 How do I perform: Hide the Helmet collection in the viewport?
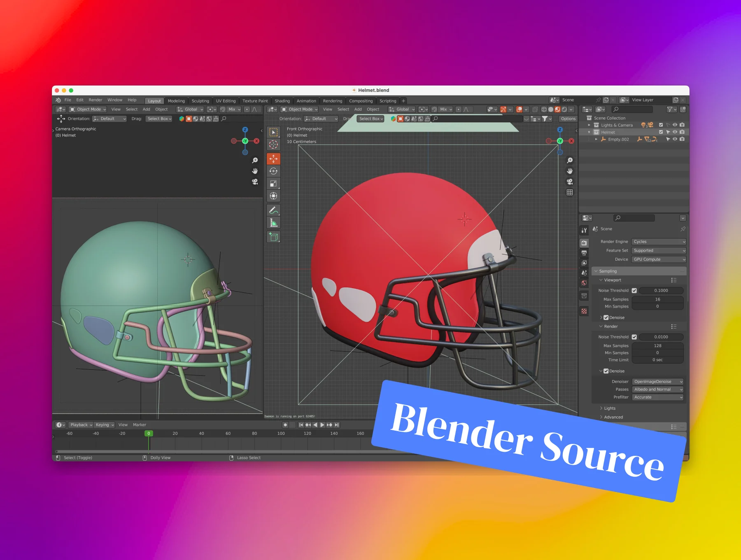675,132
